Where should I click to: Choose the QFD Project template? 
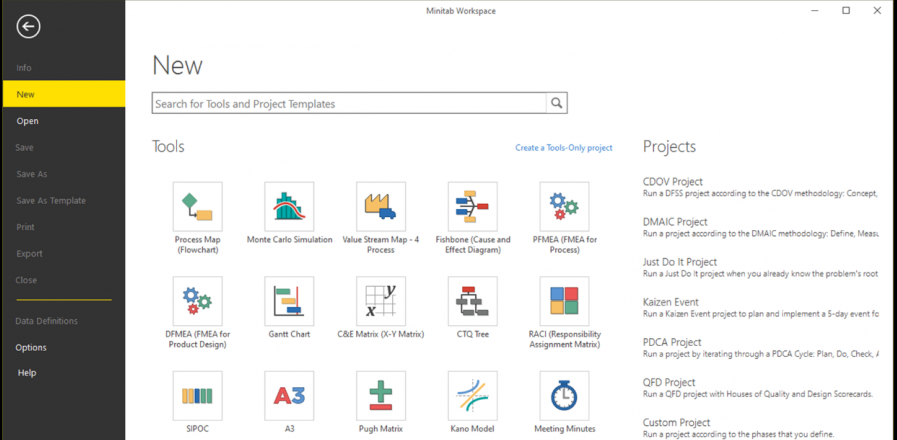tap(760, 387)
